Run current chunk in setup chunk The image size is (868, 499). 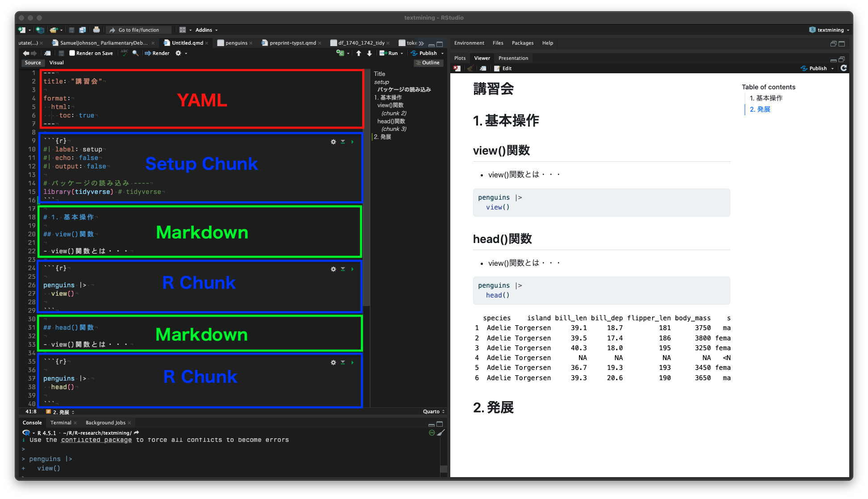click(x=352, y=142)
